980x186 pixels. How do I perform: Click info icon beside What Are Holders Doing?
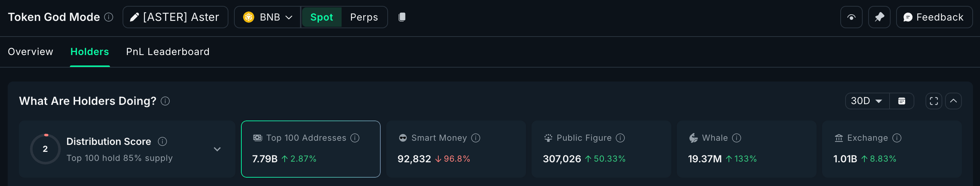coord(165,101)
